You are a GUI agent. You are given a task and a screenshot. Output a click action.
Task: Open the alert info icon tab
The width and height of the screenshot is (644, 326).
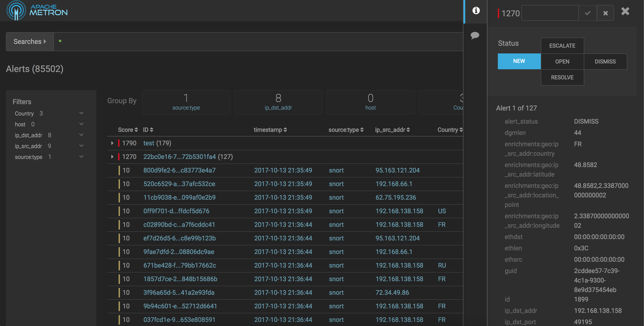pyautogui.click(x=476, y=10)
